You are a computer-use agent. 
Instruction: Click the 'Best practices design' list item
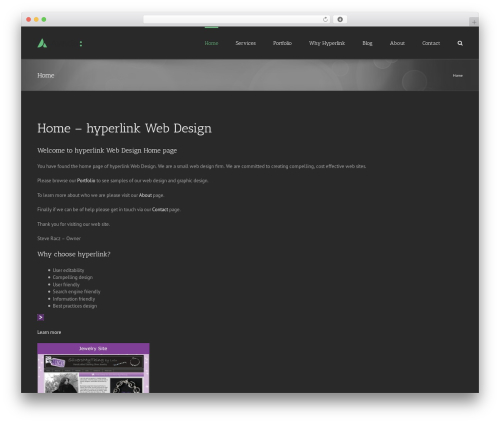coord(75,306)
